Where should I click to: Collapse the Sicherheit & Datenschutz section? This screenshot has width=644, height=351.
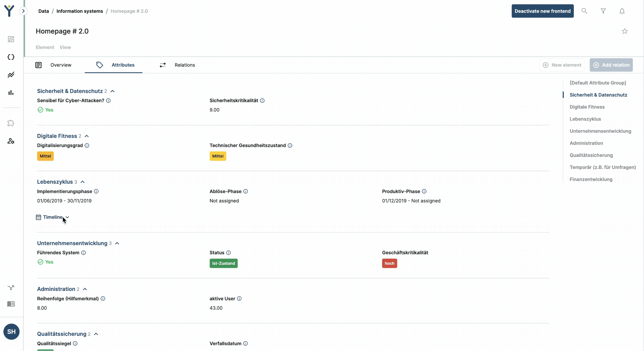tap(112, 91)
